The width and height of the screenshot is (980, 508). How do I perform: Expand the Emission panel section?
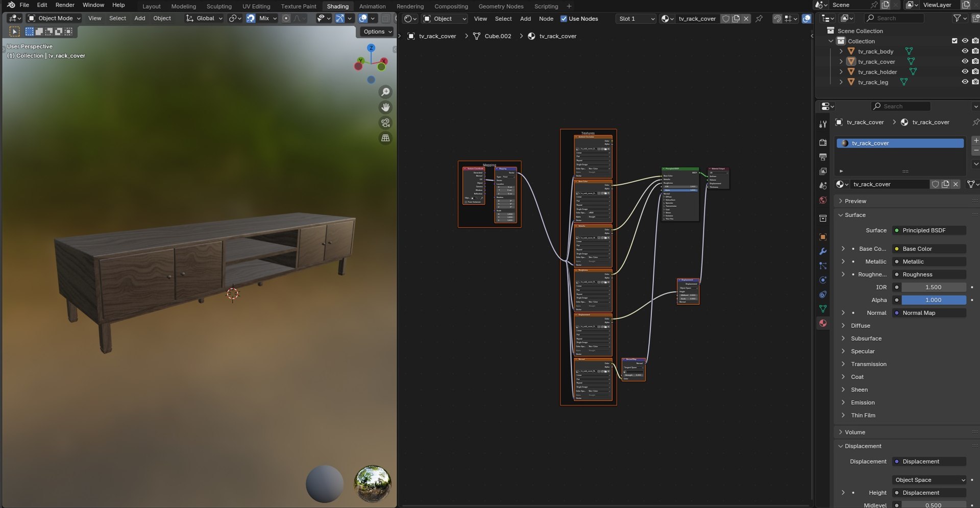pos(863,402)
